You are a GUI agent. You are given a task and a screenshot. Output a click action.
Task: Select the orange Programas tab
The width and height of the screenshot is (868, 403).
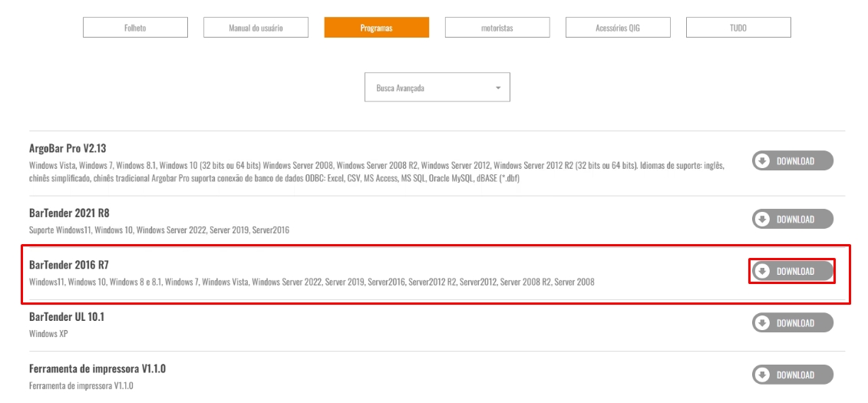pos(376,28)
